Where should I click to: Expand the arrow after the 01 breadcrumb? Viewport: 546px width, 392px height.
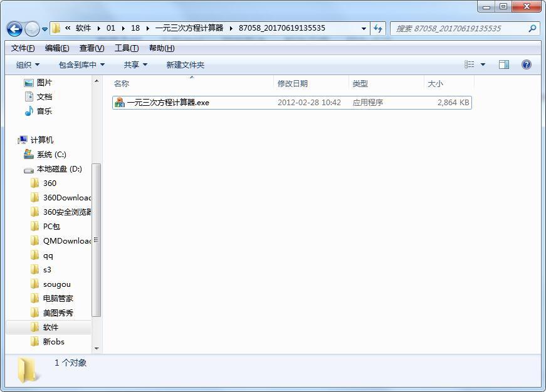coord(123,29)
